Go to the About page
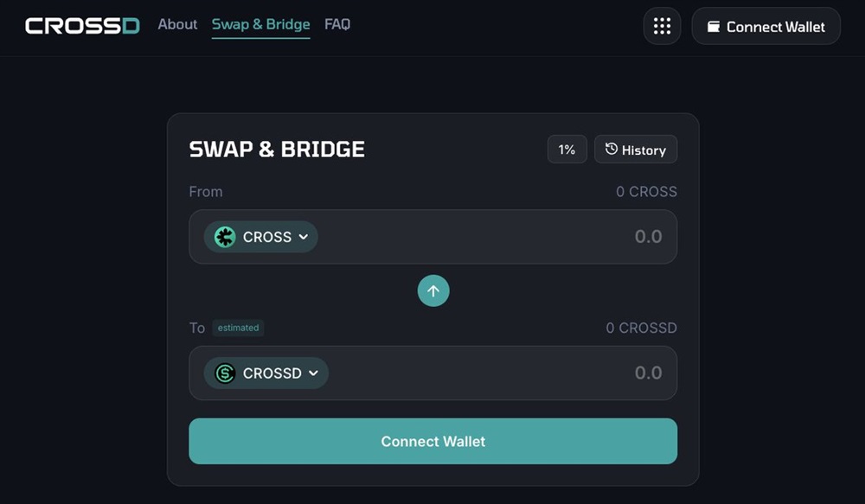The image size is (865, 504). tap(177, 24)
